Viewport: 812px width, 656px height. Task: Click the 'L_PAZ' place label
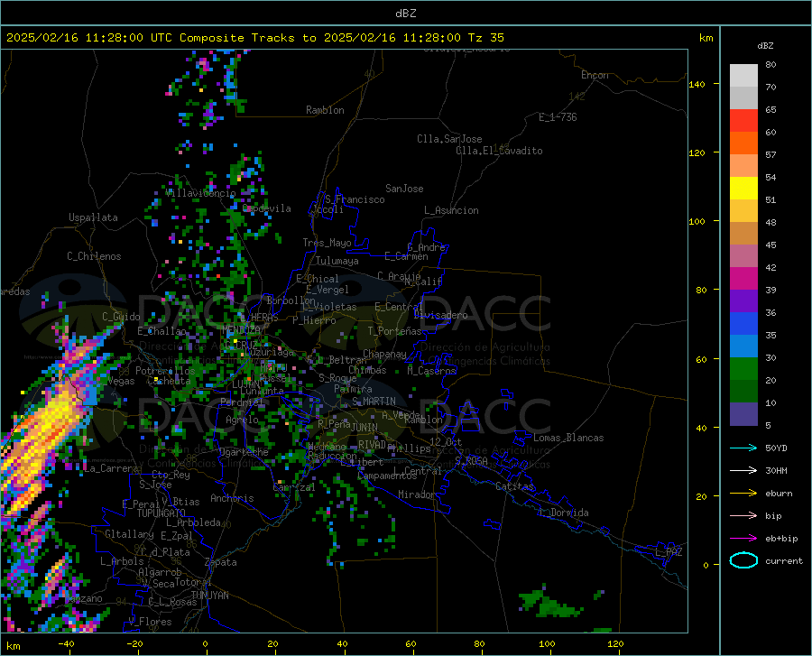(669, 552)
